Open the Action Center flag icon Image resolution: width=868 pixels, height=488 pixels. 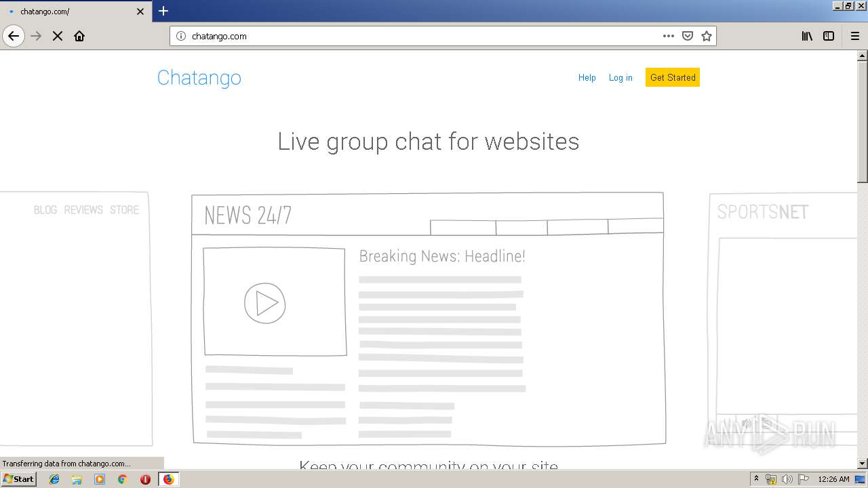pyautogui.click(x=804, y=479)
